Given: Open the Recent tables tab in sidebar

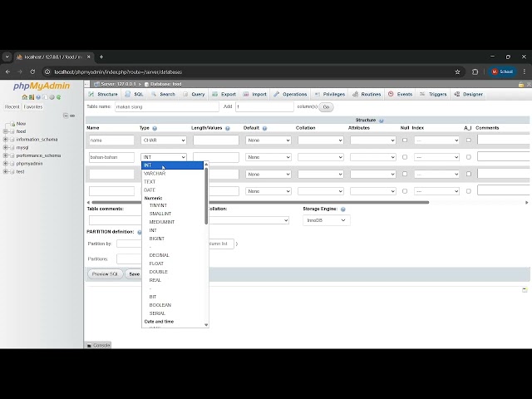Looking at the screenshot, I should [x=12, y=107].
